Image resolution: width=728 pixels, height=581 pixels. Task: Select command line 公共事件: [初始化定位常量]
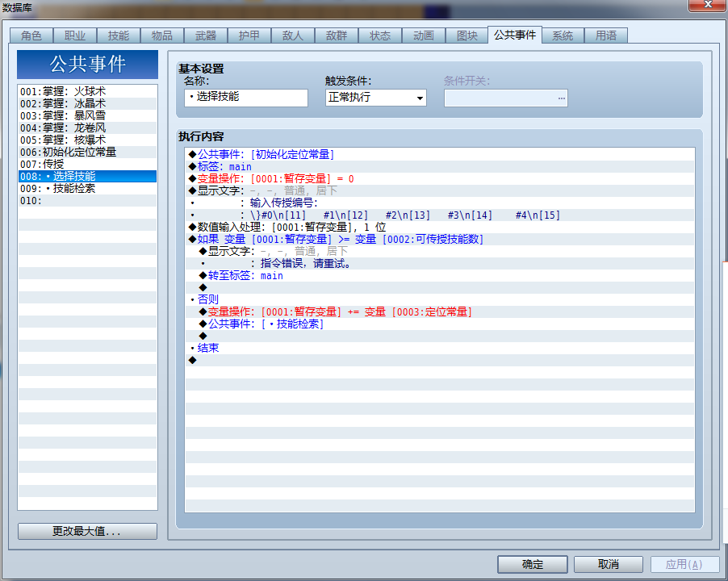point(440,155)
